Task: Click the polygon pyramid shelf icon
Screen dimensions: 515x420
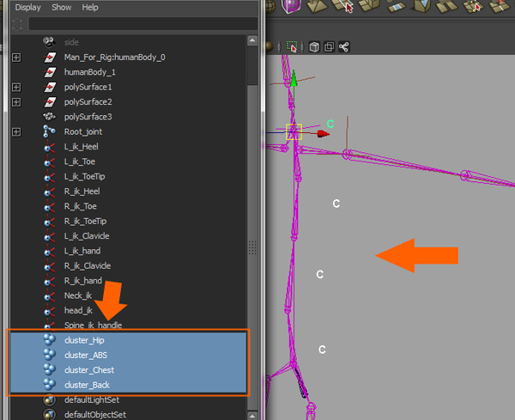Action: pos(317,6)
